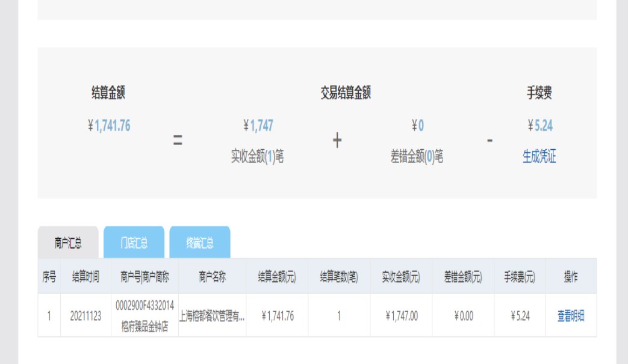Click the ¥5.24 手续费 value in the summary
This screenshot has height=364, width=628.
pos(539,126)
